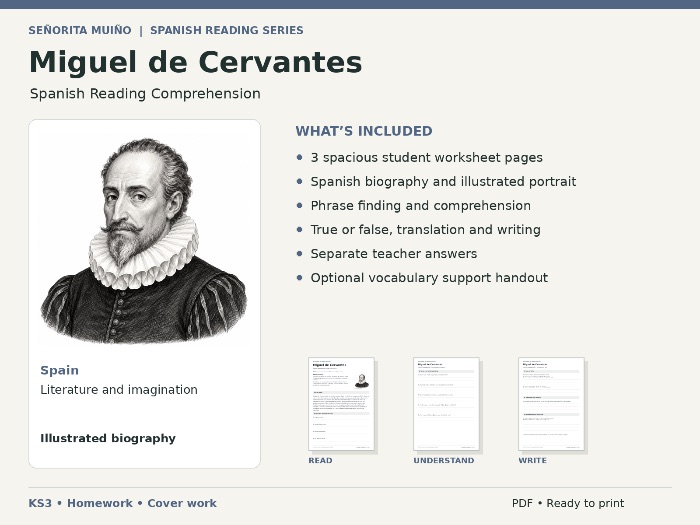Click 'Spanish Reading Comprehension' subtitle
Viewport: 700px width, 525px height.
click(145, 94)
